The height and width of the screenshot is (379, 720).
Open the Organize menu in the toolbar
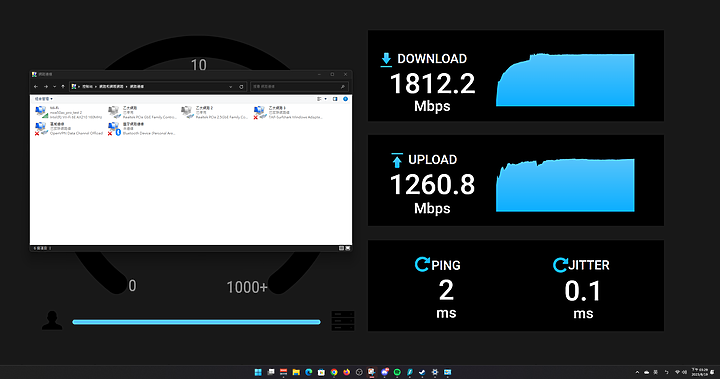click(x=44, y=99)
